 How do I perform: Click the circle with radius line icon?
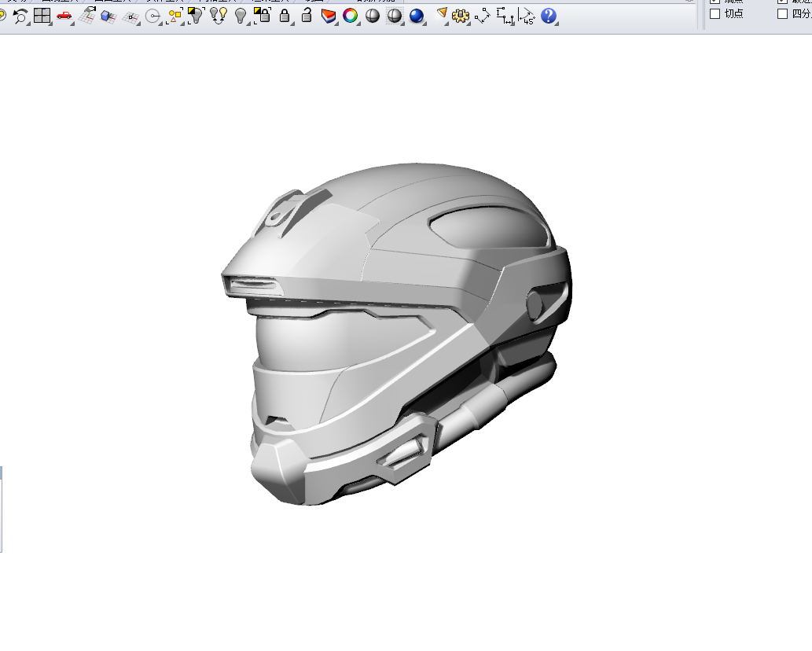click(153, 17)
